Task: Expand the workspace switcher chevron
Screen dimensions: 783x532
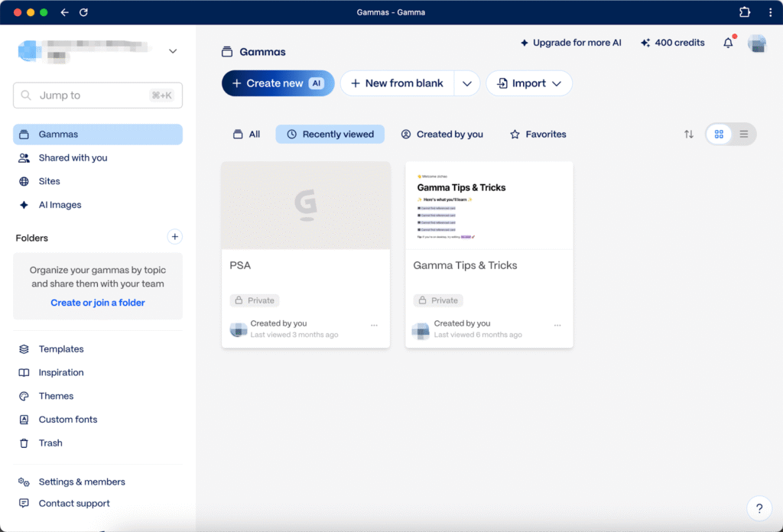Action: coord(173,51)
